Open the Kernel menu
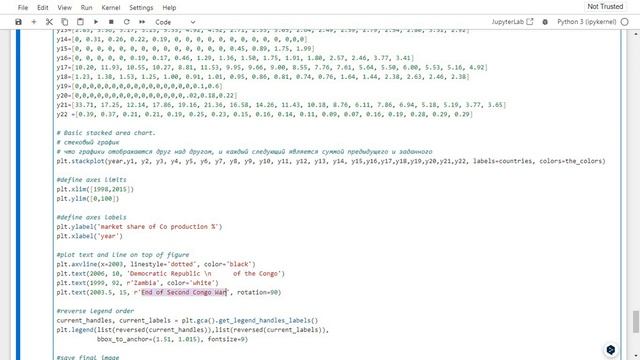The image size is (640, 360). (x=111, y=7)
